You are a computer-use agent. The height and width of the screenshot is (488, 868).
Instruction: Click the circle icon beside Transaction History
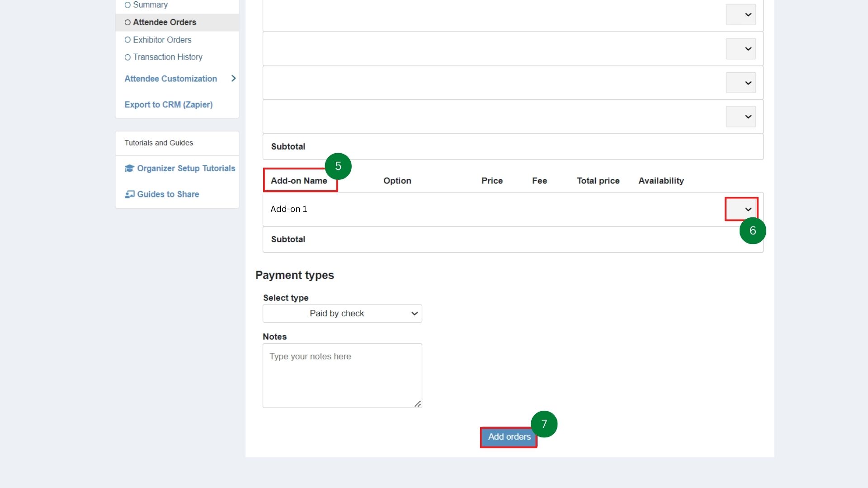point(127,57)
